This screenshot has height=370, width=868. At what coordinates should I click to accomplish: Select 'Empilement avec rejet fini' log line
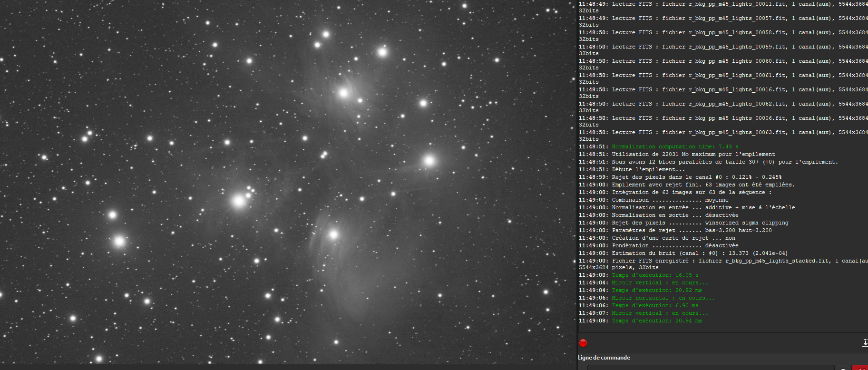pyautogui.click(x=687, y=185)
